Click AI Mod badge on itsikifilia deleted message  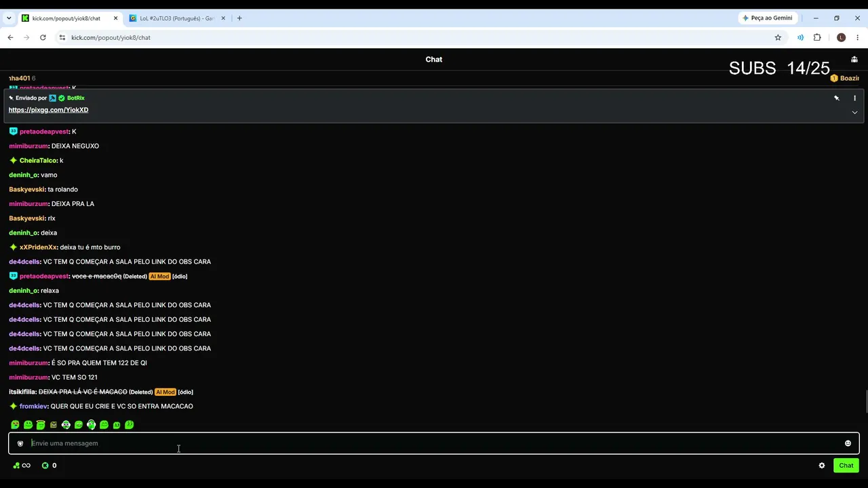tap(165, 392)
